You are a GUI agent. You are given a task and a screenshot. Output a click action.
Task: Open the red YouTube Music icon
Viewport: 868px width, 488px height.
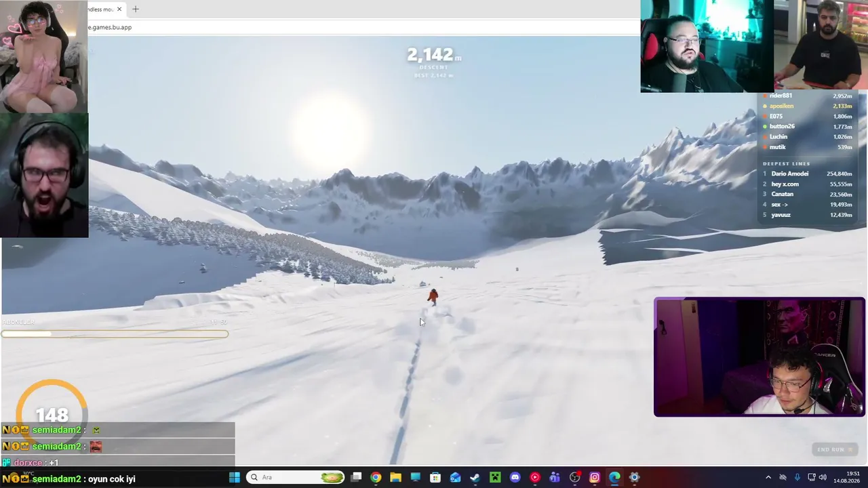click(535, 477)
